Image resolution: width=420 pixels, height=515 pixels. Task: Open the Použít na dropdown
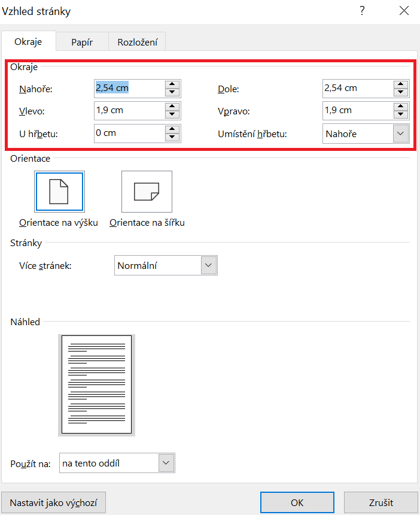coord(166,463)
